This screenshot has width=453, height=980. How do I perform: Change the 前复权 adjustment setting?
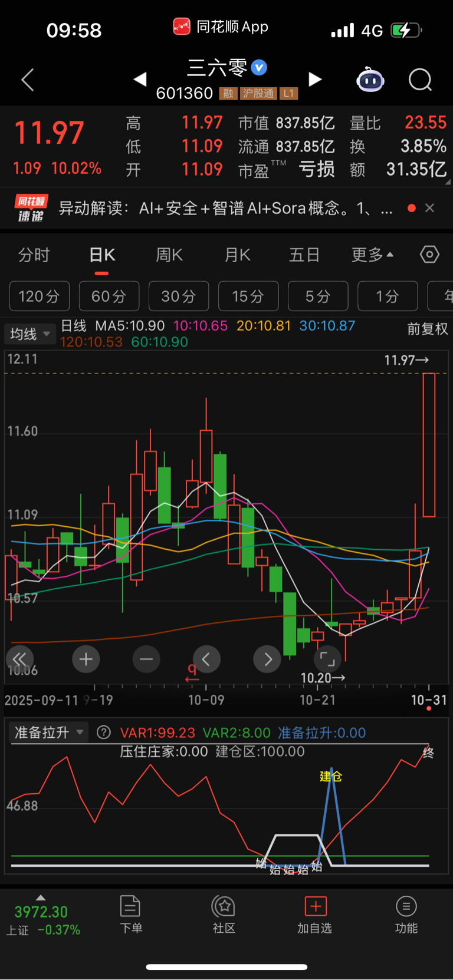428,329
